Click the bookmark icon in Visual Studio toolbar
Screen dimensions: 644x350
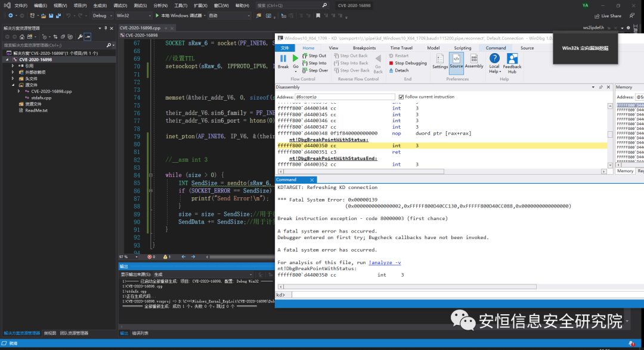(x=318, y=16)
